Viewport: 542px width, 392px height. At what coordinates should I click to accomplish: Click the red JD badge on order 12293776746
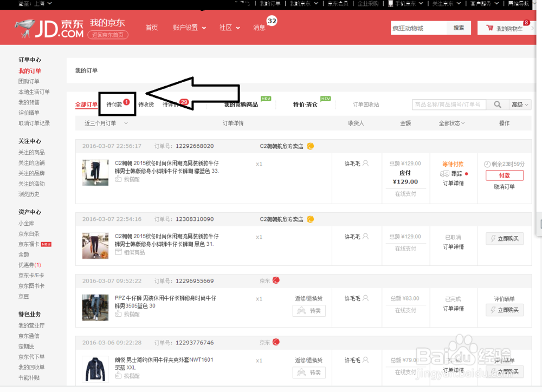click(x=275, y=342)
